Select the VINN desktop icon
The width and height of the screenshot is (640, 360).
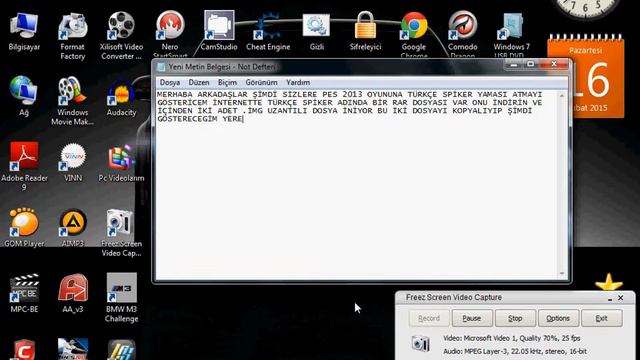tap(73, 156)
